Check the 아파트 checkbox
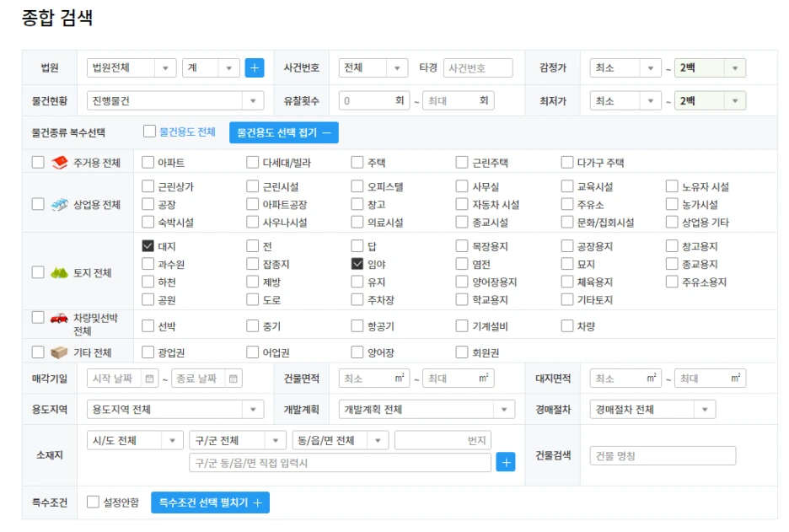The height and width of the screenshot is (532, 789). pyautogui.click(x=147, y=161)
